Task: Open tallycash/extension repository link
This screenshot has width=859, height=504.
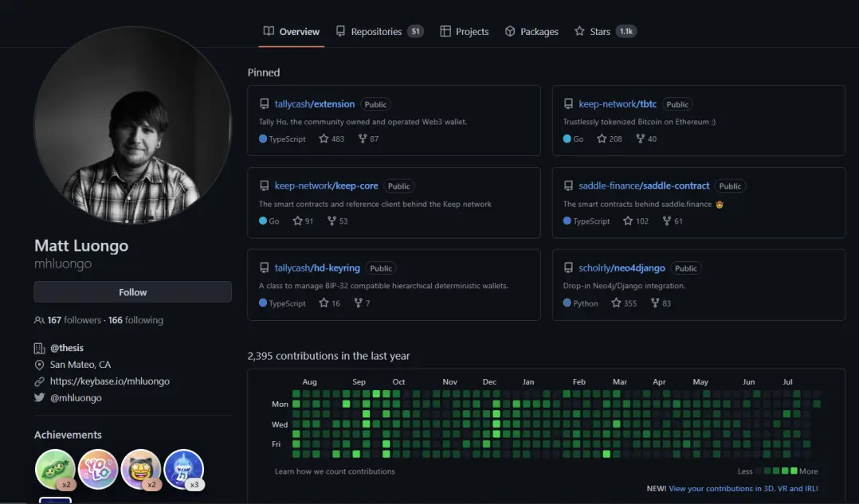Action: coord(315,104)
